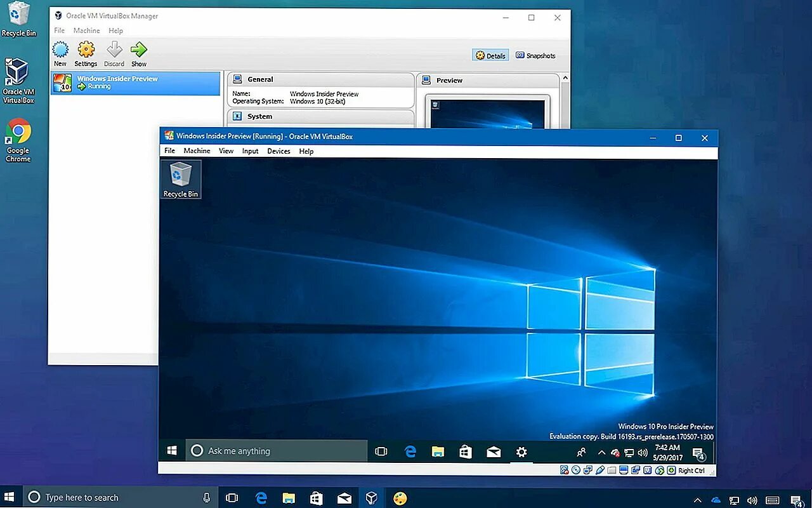
Task: Open Store from the guest taskbar
Action: tap(466, 451)
